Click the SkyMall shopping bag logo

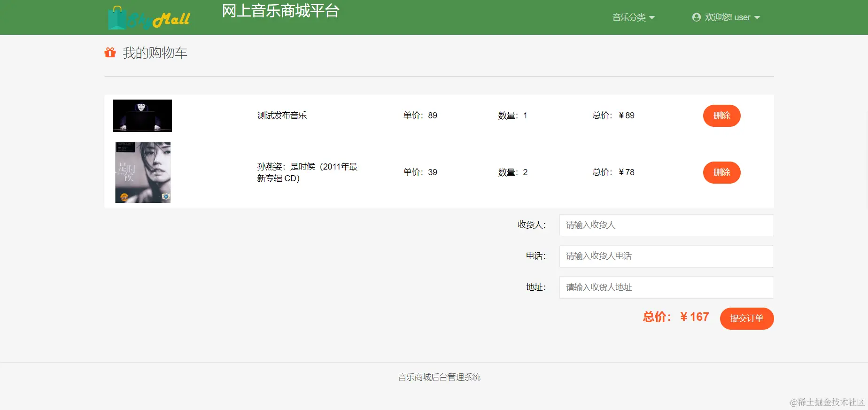(148, 18)
